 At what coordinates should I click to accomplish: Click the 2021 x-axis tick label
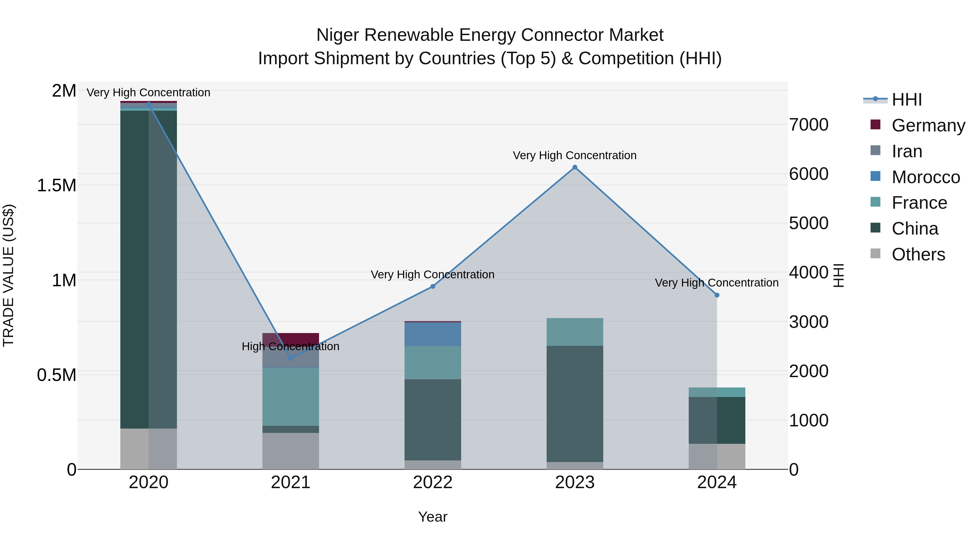tap(291, 482)
